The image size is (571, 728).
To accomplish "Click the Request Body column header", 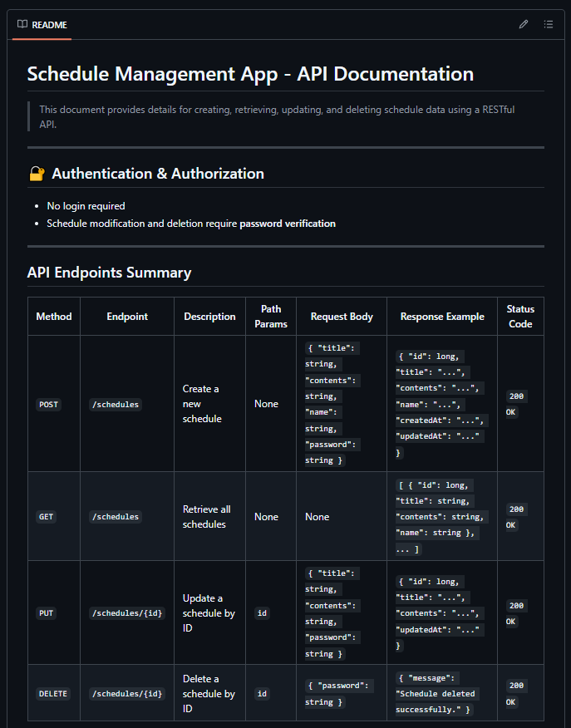I will tap(342, 317).
